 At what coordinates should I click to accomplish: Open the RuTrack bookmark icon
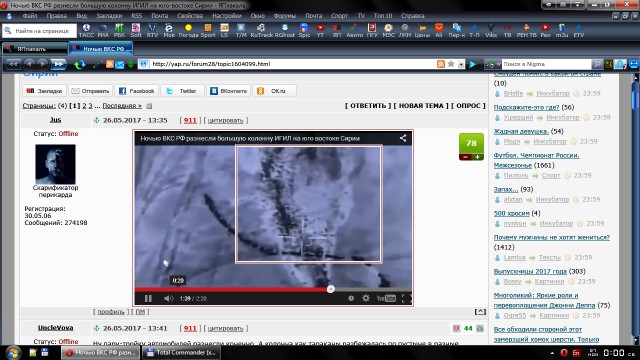coord(261,31)
